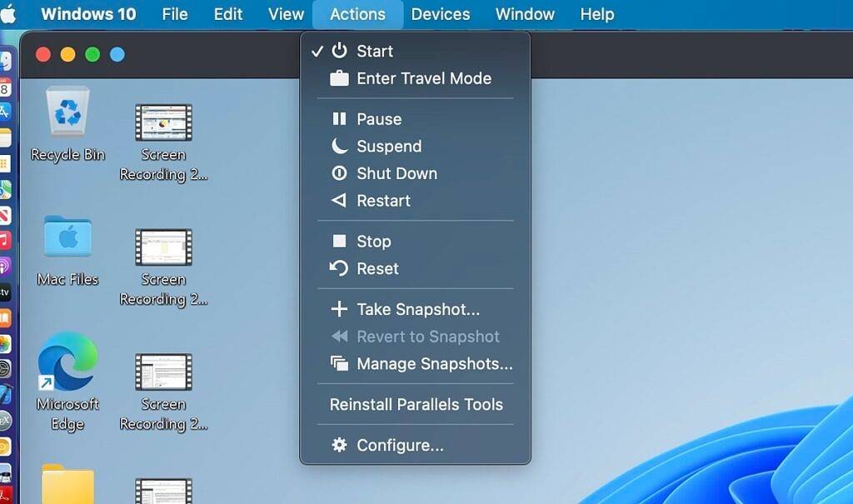Select the Take Snapshot plus icon
Image resolution: width=853 pixels, height=504 pixels.
(340, 309)
